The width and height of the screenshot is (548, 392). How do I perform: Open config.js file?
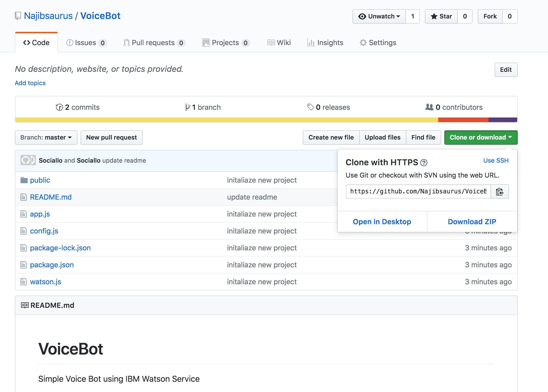tap(44, 231)
